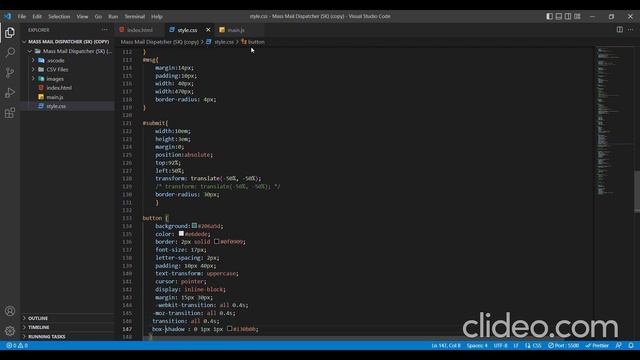Open index.html in the Explorer tree
The height and width of the screenshot is (360, 640).
coord(59,88)
